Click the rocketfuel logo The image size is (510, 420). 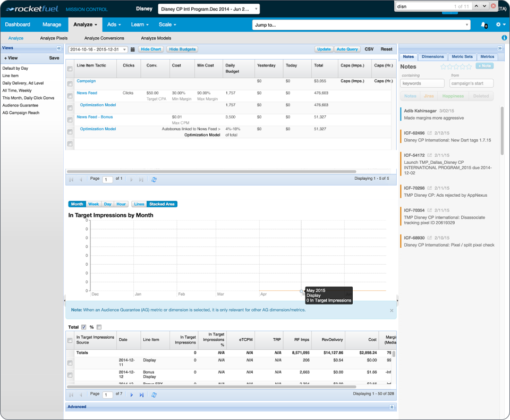(x=32, y=9)
